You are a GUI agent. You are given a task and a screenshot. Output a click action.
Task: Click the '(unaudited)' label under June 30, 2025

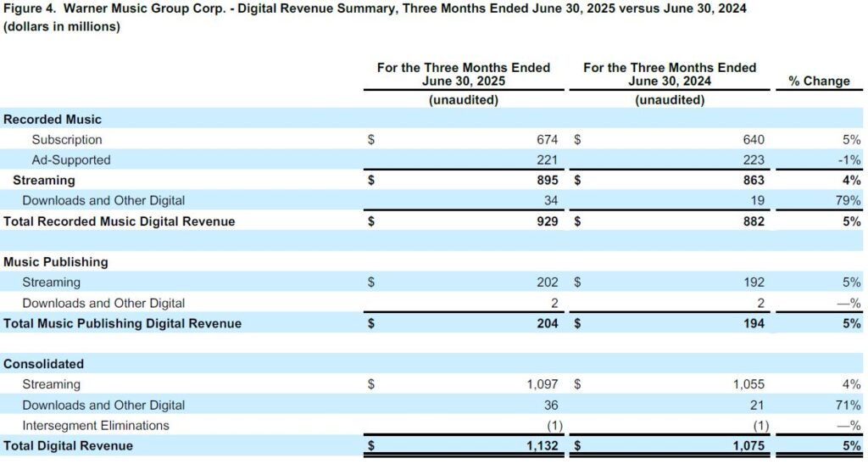464,99
